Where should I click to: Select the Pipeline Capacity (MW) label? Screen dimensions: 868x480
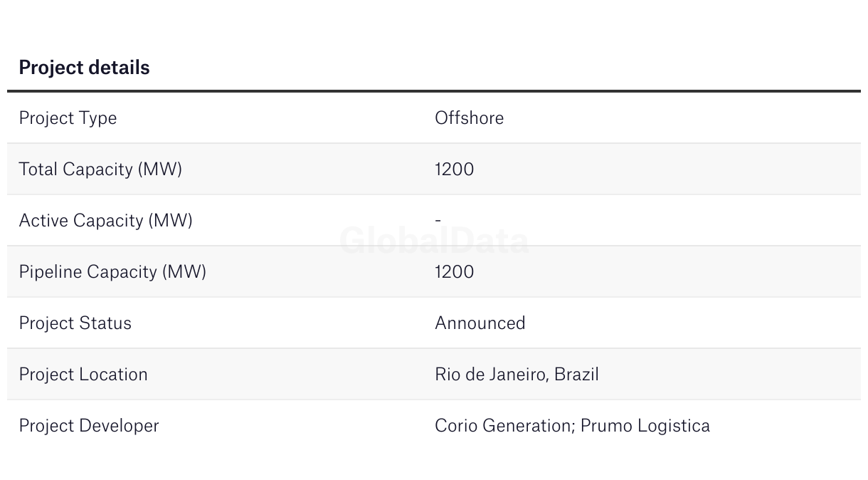pos(112,271)
